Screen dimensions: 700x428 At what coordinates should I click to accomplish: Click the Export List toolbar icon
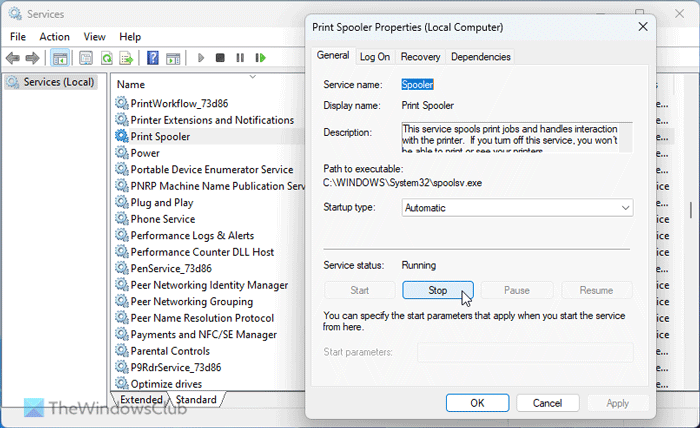(126, 58)
